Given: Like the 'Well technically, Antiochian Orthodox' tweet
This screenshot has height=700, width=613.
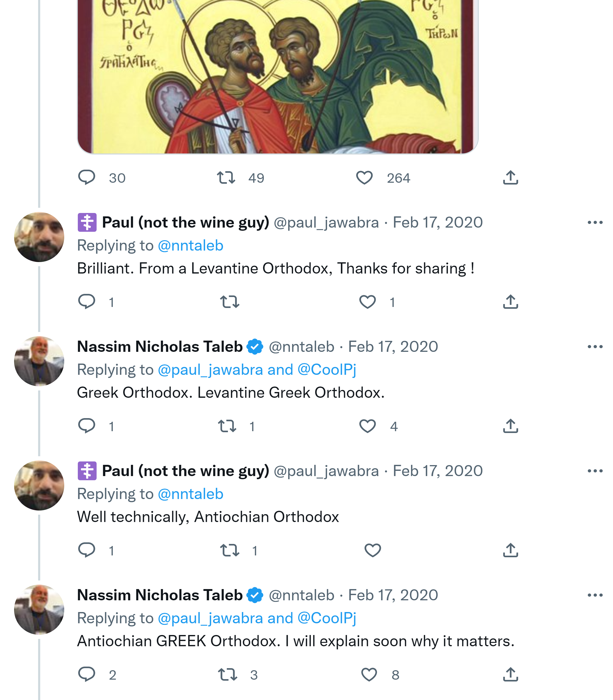Looking at the screenshot, I should click(373, 550).
